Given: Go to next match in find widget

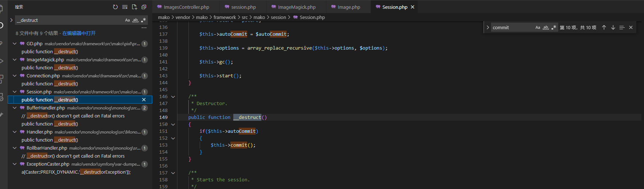Looking at the screenshot, I should point(613,27).
